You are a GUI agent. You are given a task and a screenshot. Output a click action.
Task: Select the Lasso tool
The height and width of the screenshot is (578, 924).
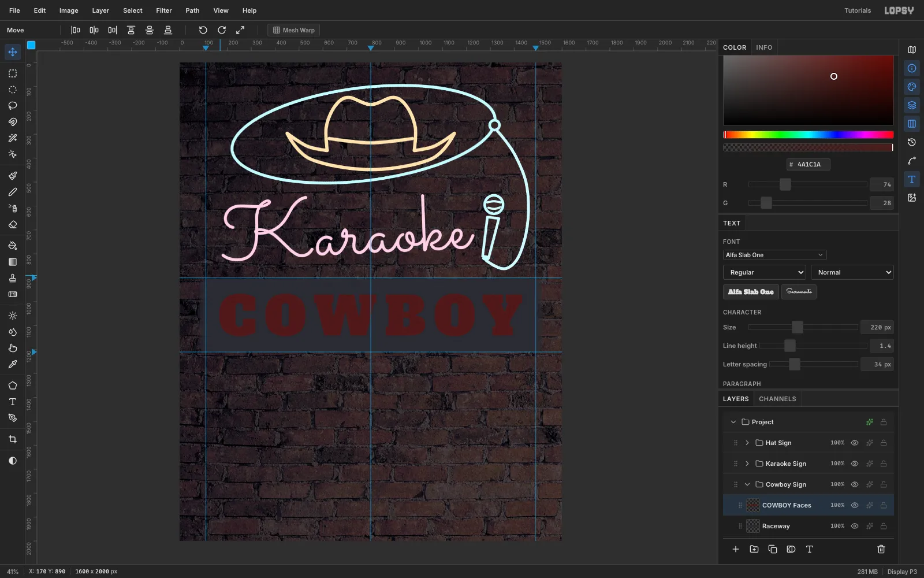tap(13, 106)
